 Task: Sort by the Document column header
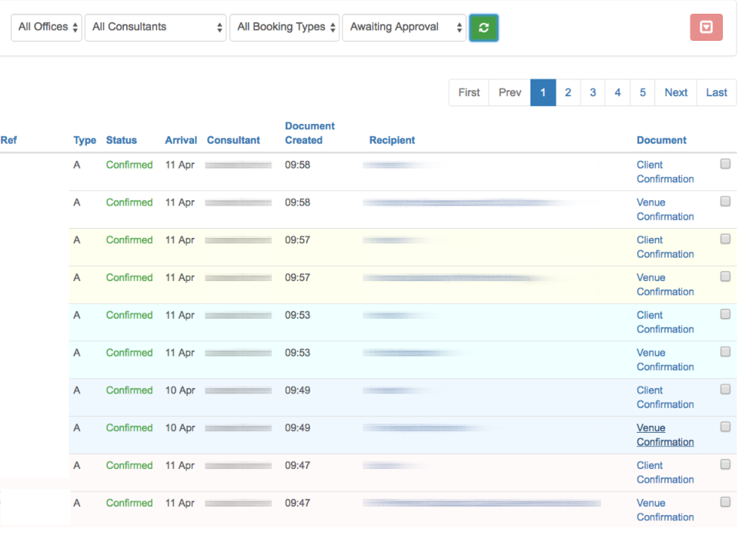pyautogui.click(x=661, y=140)
